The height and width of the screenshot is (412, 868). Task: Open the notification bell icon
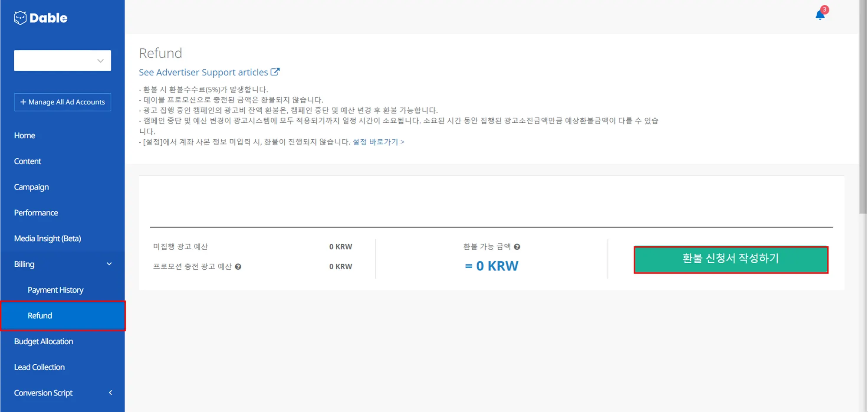[x=820, y=16]
